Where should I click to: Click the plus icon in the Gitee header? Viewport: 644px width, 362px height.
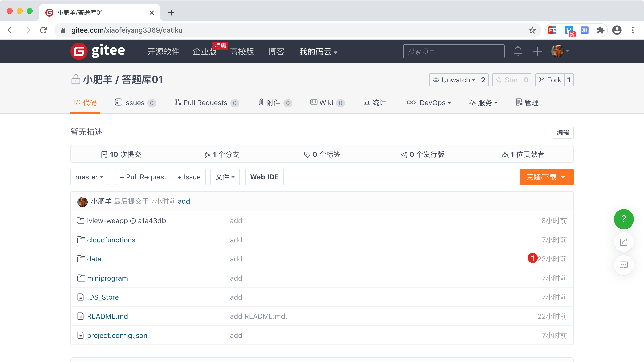coord(537,51)
